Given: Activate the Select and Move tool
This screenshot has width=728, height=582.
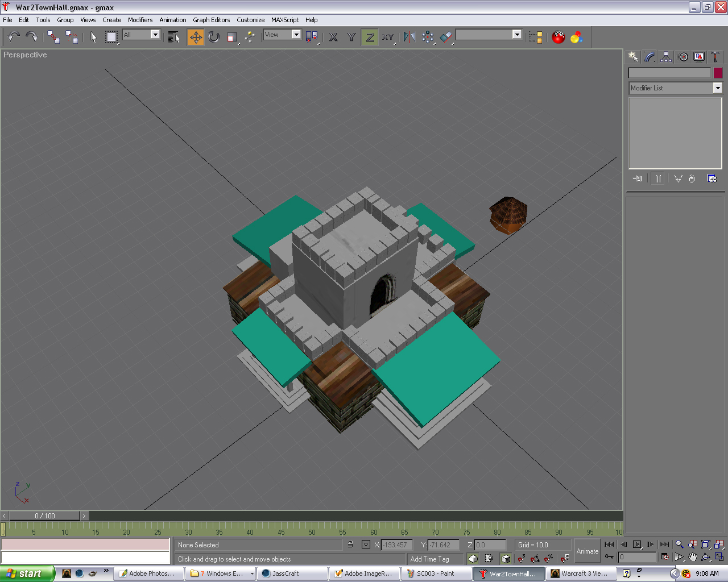Looking at the screenshot, I should [x=196, y=37].
